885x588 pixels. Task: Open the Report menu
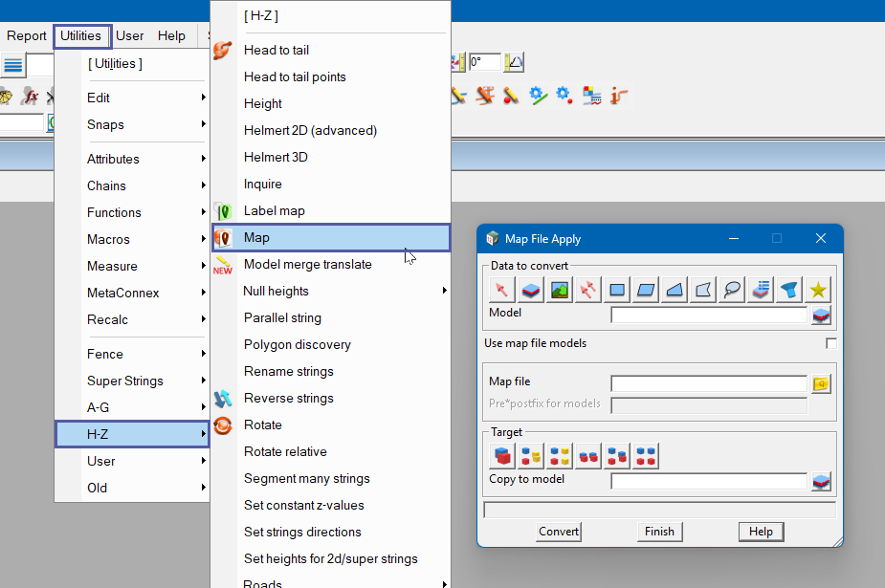[x=27, y=36]
